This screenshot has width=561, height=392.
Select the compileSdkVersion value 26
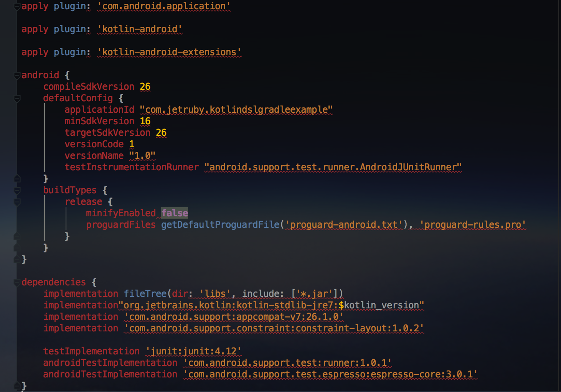pyautogui.click(x=145, y=87)
